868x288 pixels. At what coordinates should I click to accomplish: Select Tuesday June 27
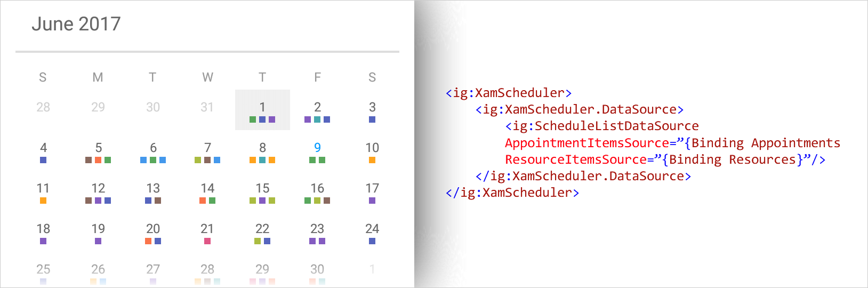coord(153,269)
